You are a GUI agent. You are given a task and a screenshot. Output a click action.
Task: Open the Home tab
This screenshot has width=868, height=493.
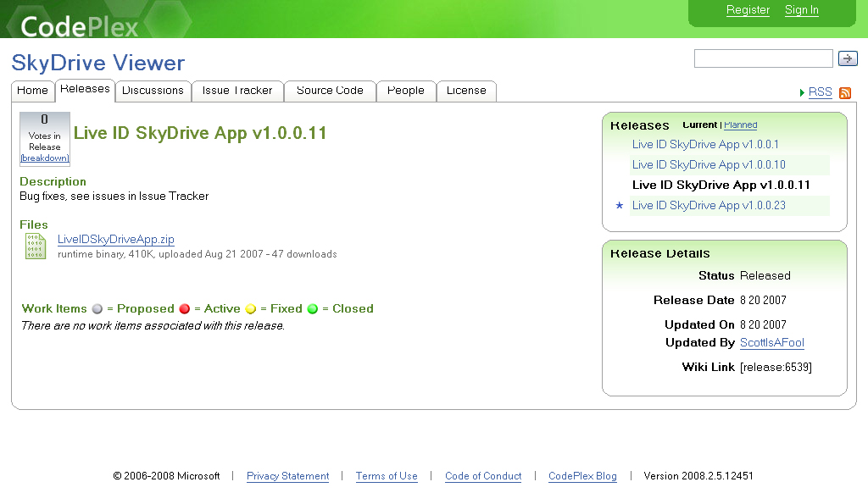(33, 91)
